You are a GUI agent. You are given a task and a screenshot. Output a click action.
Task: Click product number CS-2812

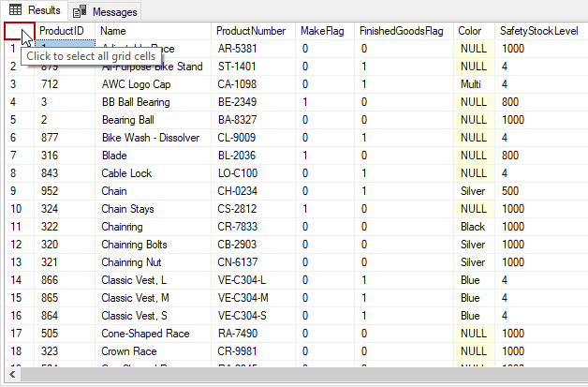click(254, 209)
